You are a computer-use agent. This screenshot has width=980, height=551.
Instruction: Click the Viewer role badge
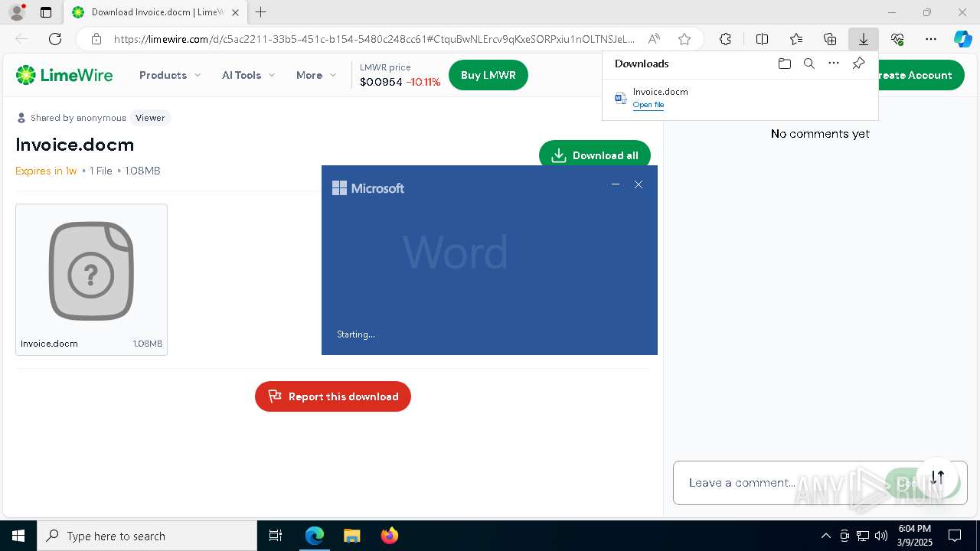(x=150, y=118)
